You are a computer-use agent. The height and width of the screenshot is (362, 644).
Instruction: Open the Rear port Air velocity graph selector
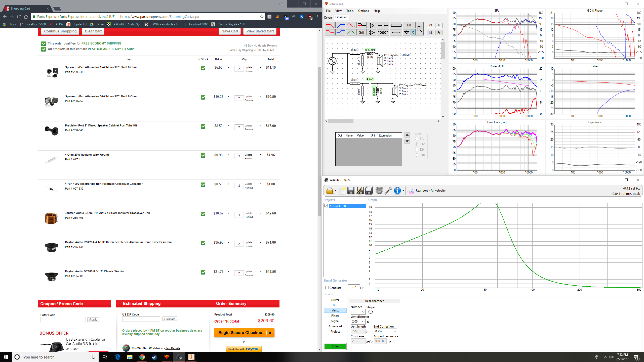coord(427,191)
